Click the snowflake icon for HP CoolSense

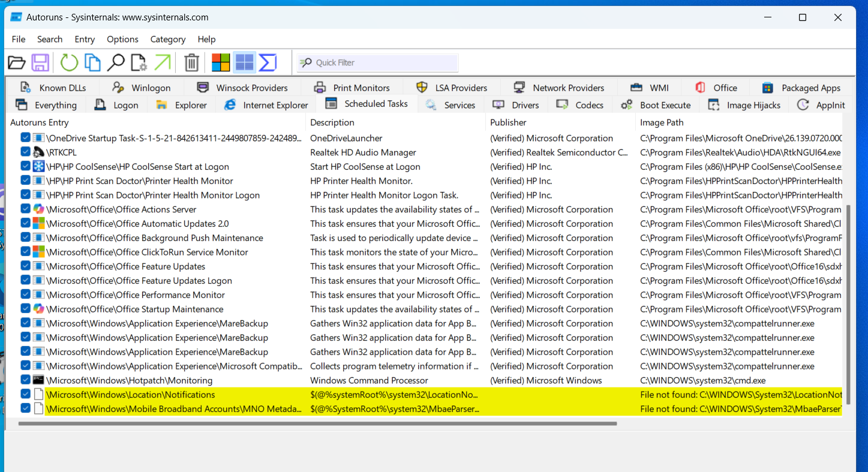coord(38,167)
